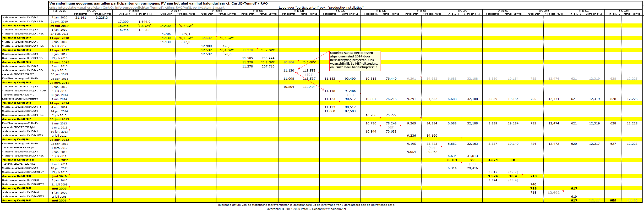
Task: Click the date cell '28 apr. 2015'
Action: pos(59,79)
